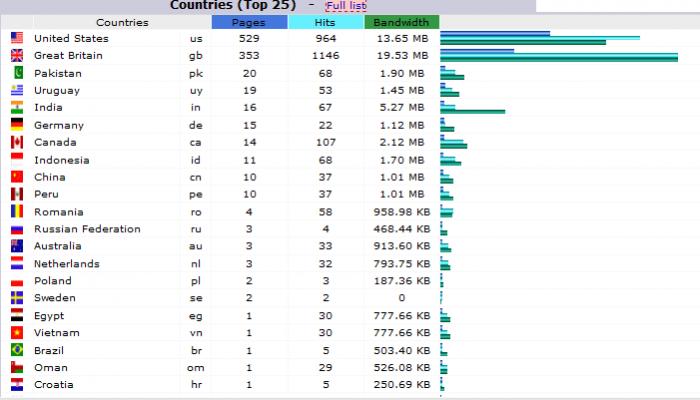Click the Bandwidth column header
This screenshot has width=700, height=400.
tap(402, 22)
